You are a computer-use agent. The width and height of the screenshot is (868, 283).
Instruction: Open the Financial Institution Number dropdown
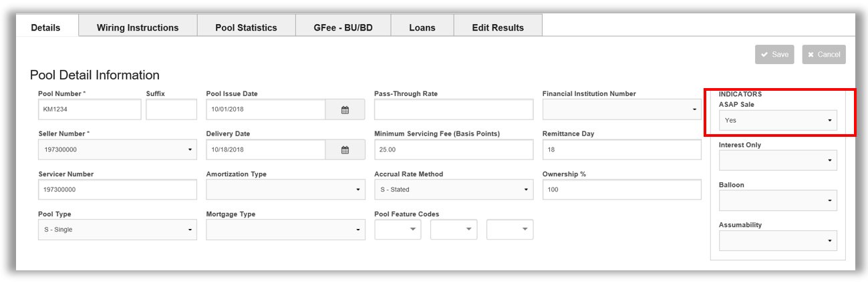point(622,109)
